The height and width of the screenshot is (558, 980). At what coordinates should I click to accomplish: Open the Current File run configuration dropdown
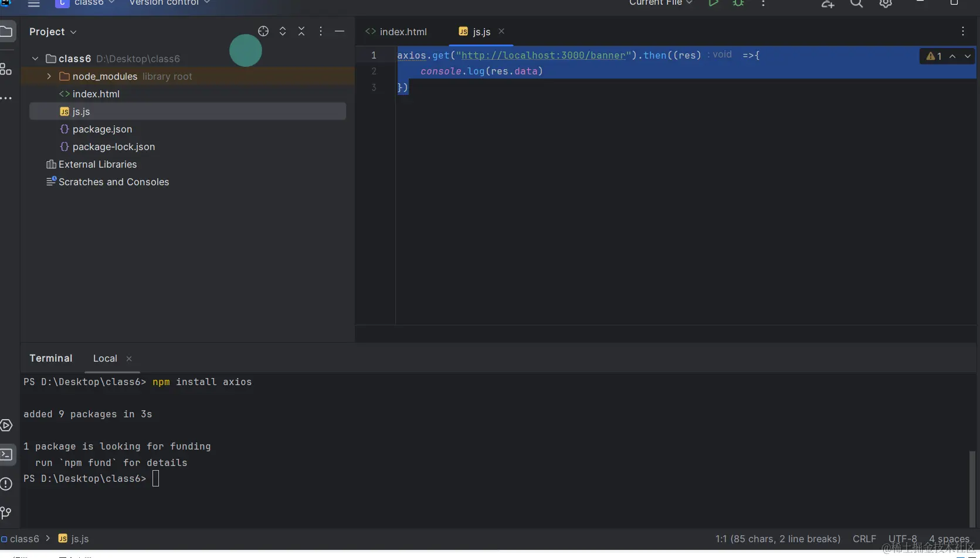(x=661, y=4)
